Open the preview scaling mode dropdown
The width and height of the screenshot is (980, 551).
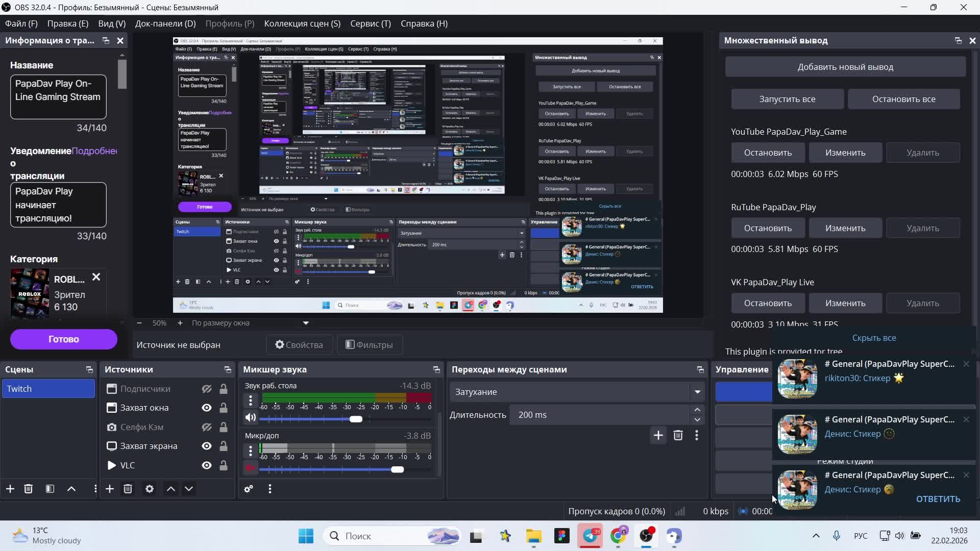tap(306, 323)
